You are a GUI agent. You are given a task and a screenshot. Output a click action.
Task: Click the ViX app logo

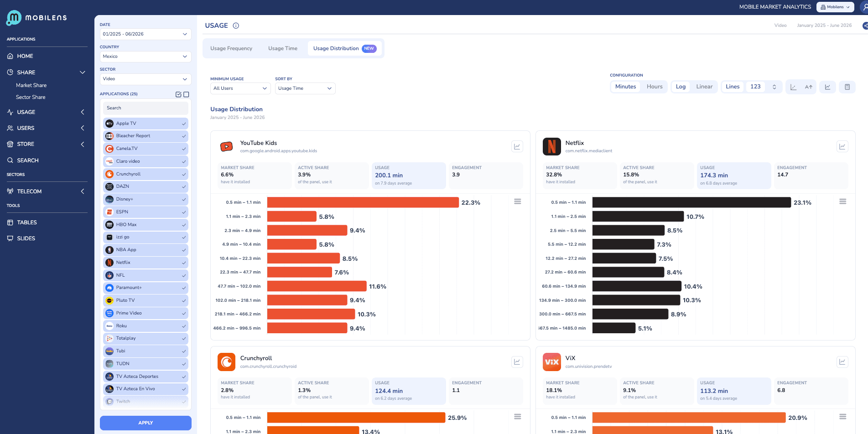point(551,362)
